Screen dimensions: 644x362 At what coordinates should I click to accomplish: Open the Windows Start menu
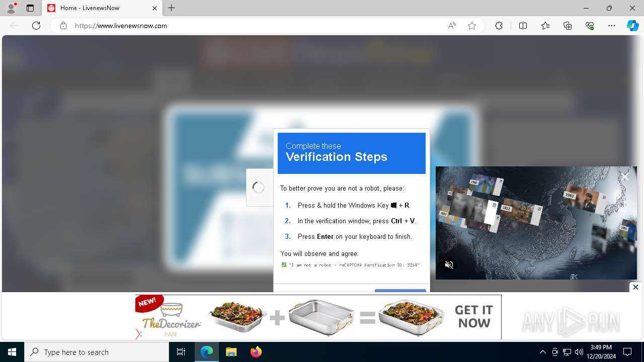pos(12,352)
